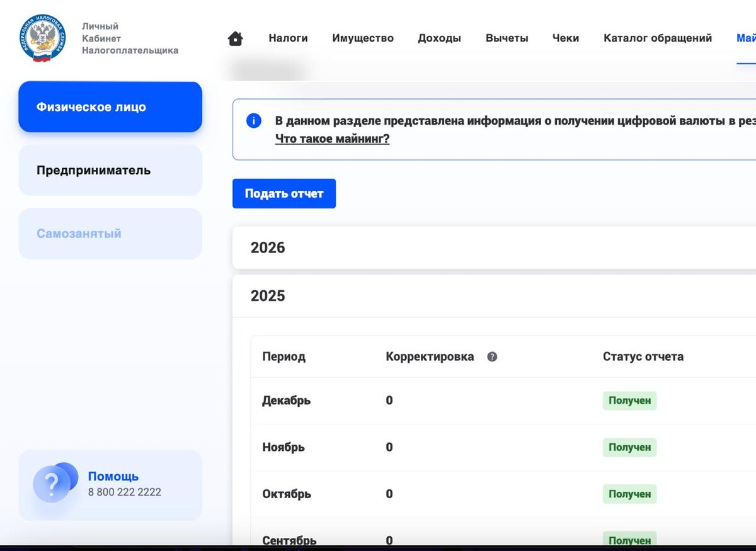Expand the 2026 year section
756x551 pixels.
click(494, 247)
